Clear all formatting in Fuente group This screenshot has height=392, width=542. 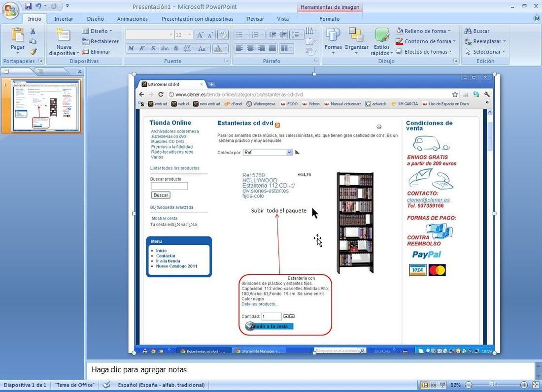point(223,35)
